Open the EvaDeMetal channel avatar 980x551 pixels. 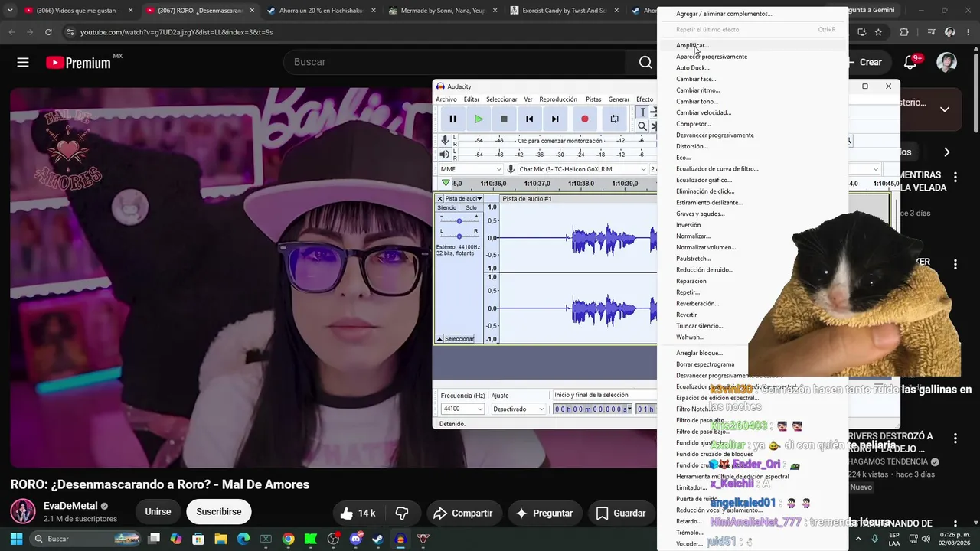point(23,512)
